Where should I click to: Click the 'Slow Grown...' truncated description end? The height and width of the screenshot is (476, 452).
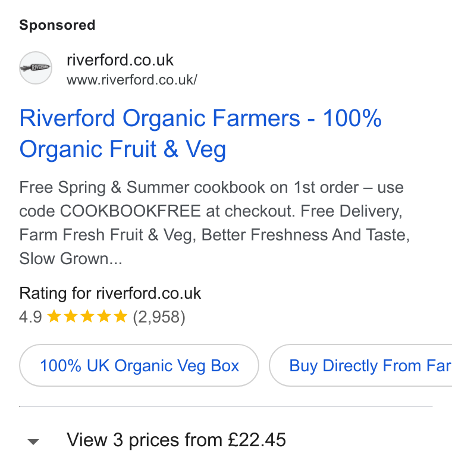pyautogui.click(x=71, y=259)
